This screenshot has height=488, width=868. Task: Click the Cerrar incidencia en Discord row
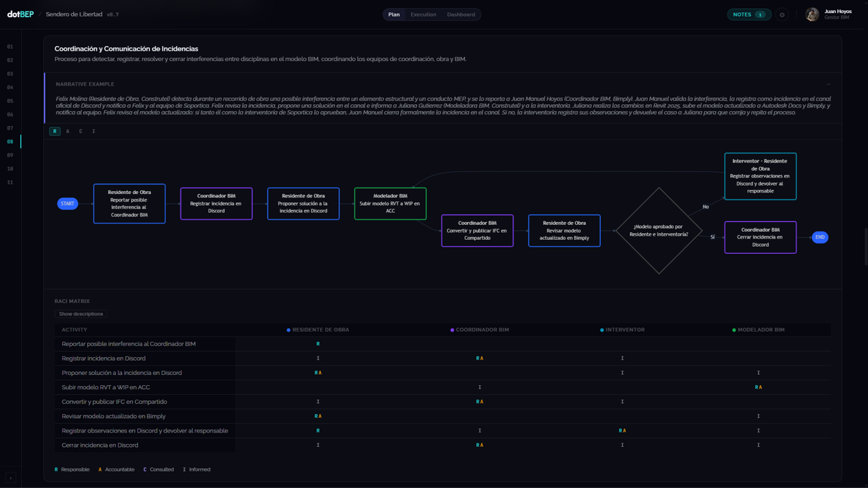click(x=442, y=445)
